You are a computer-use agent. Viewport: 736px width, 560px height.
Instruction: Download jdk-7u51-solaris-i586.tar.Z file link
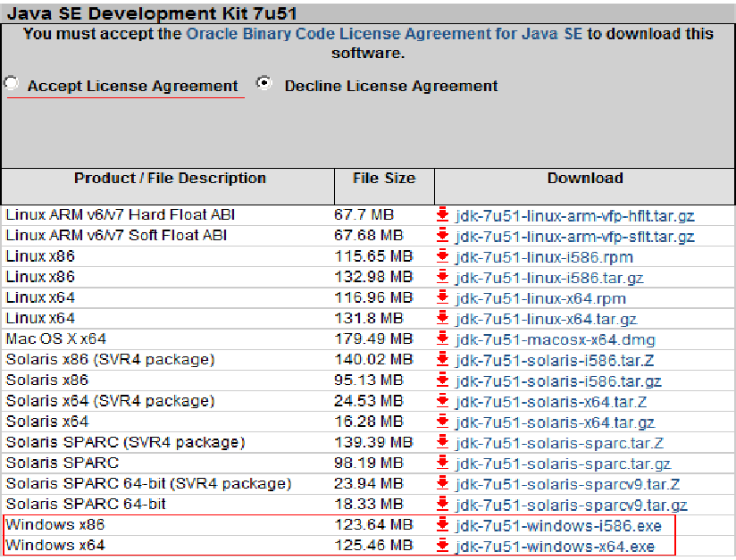(555, 361)
